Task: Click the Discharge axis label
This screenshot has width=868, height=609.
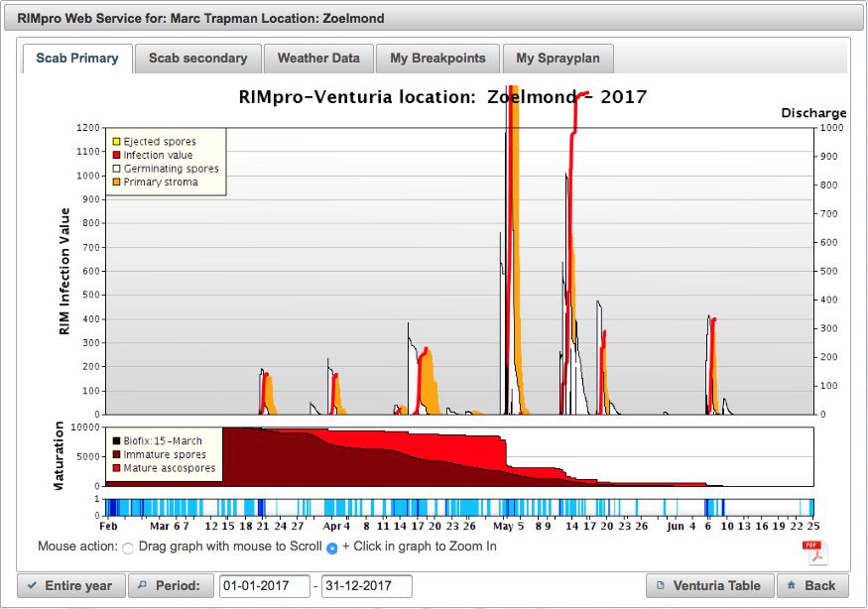Action: pyautogui.click(x=813, y=113)
